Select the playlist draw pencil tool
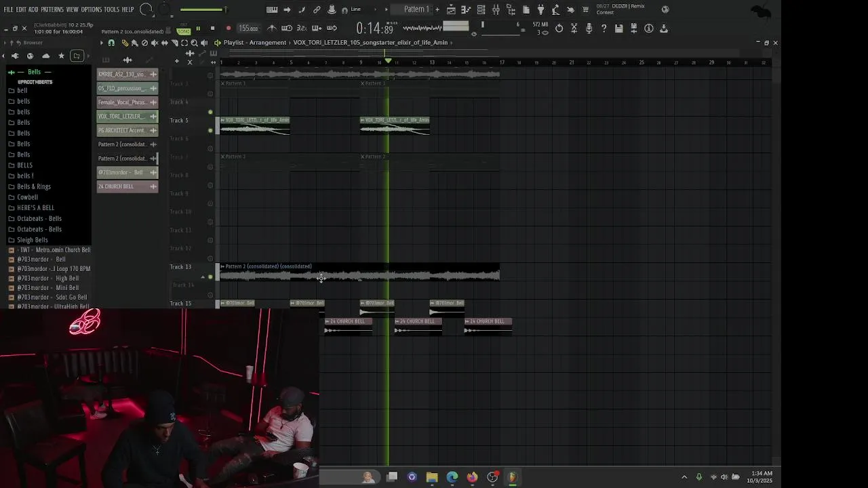Image resolution: width=868 pixels, height=488 pixels. pos(125,43)
